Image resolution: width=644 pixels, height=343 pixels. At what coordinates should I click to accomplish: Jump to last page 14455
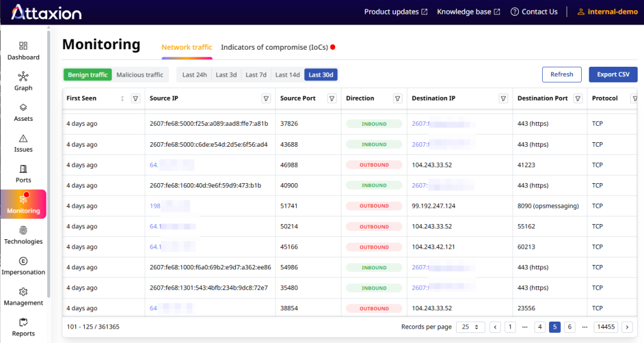[606, 327]
